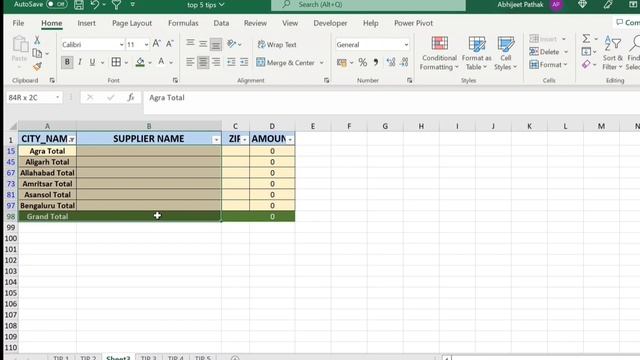640x360 pixels.
Task: Toggle Bottom Align
Action: 216,44
